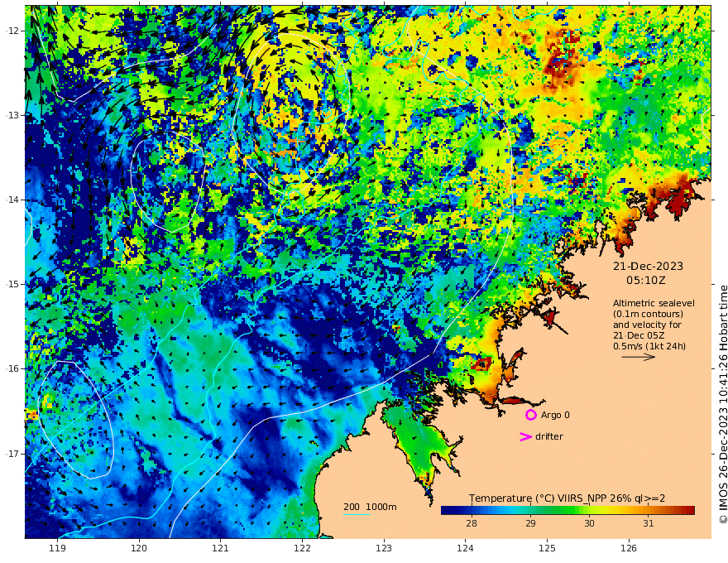Click the longitude axis label 125

[548, 549]
